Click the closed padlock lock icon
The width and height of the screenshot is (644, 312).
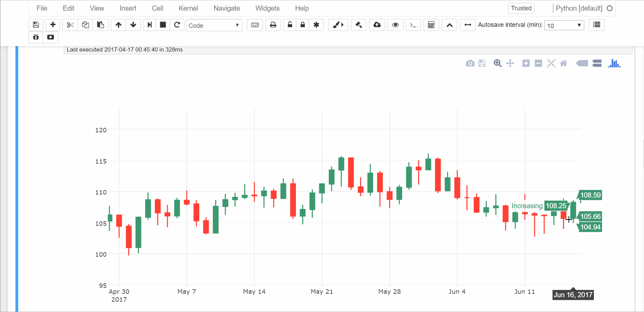pos(303,25)
